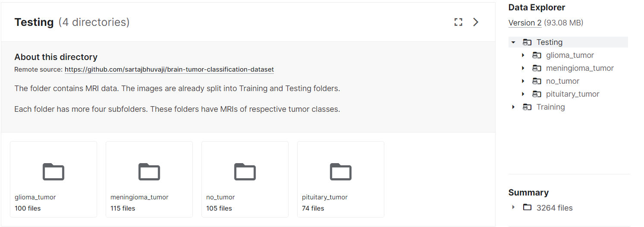644x227 pixels.
Task: Expand the meningioma_tumor tree node arrow
Action: point(523,68)
